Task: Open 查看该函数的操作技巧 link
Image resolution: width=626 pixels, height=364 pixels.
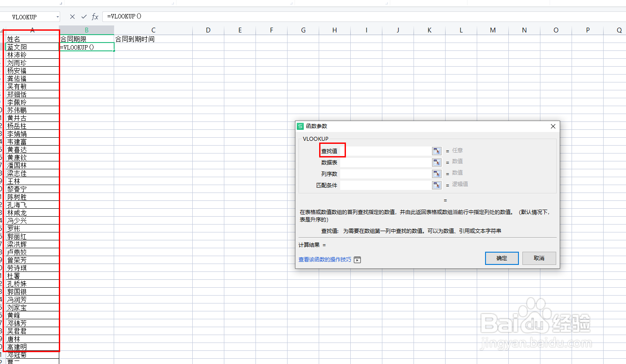Action: coord(325,260)
